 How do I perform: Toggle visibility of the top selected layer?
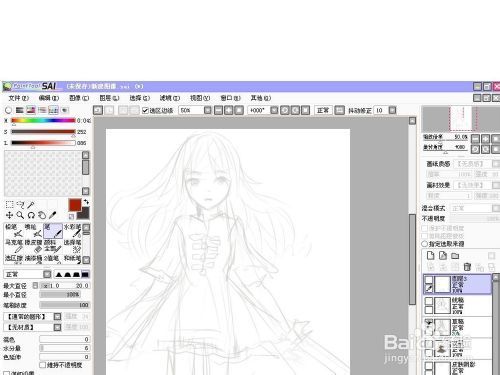pos(429,280)
